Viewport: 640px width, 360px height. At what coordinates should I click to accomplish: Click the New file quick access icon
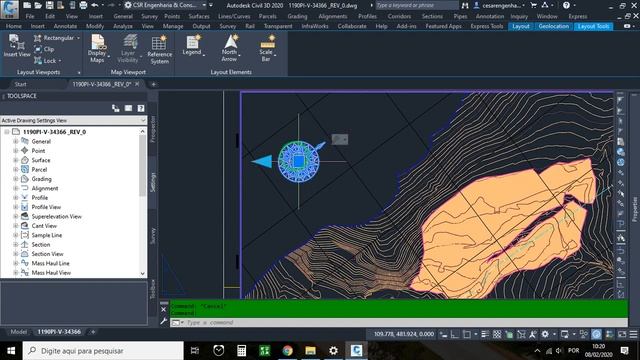pyautogui.click(x=27, y=5)
